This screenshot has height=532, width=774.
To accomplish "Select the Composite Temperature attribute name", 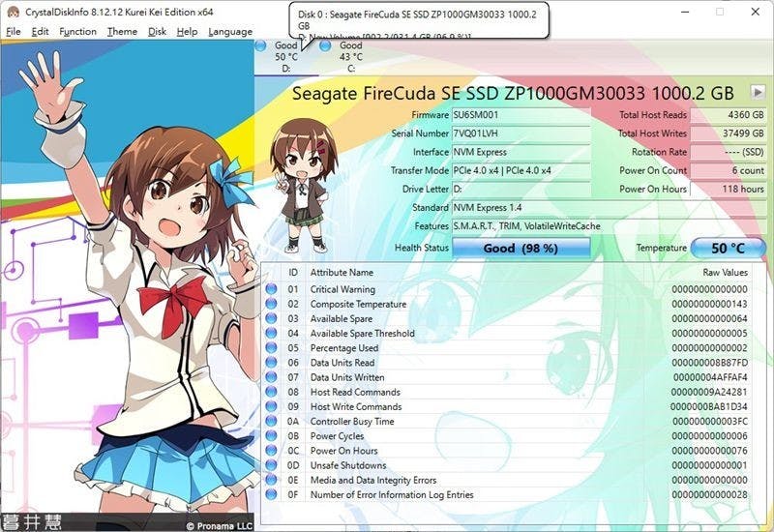I will (x=358, y=304).
